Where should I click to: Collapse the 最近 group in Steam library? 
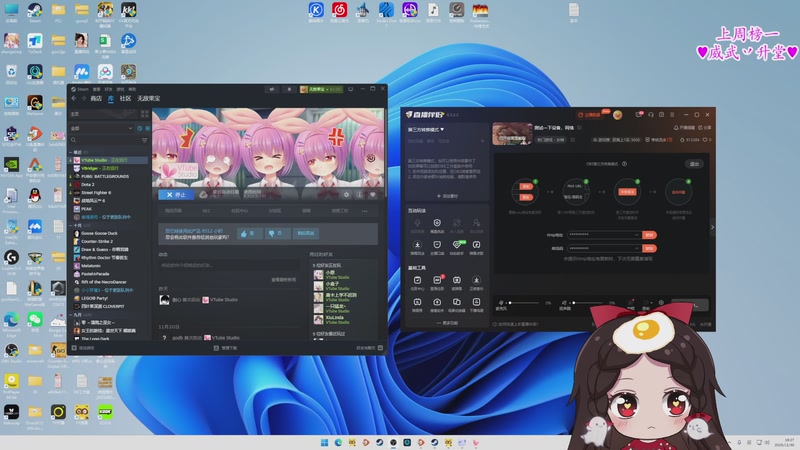pos(71,152)
